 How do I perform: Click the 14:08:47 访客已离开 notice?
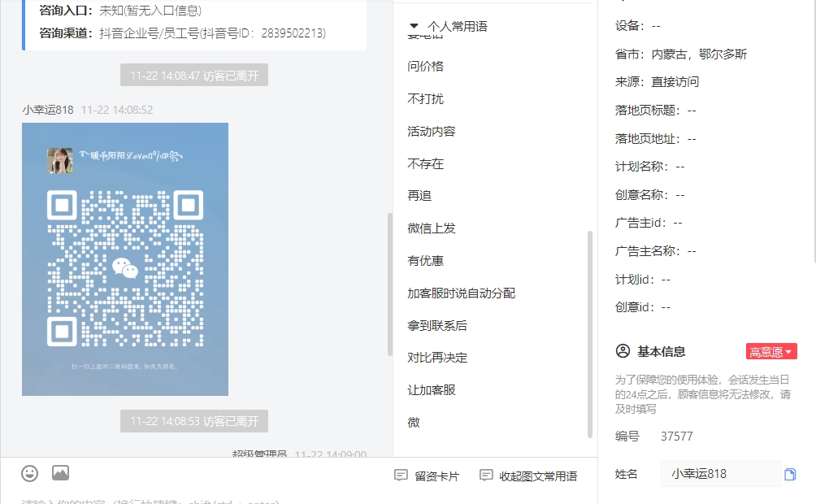[194, 76]
